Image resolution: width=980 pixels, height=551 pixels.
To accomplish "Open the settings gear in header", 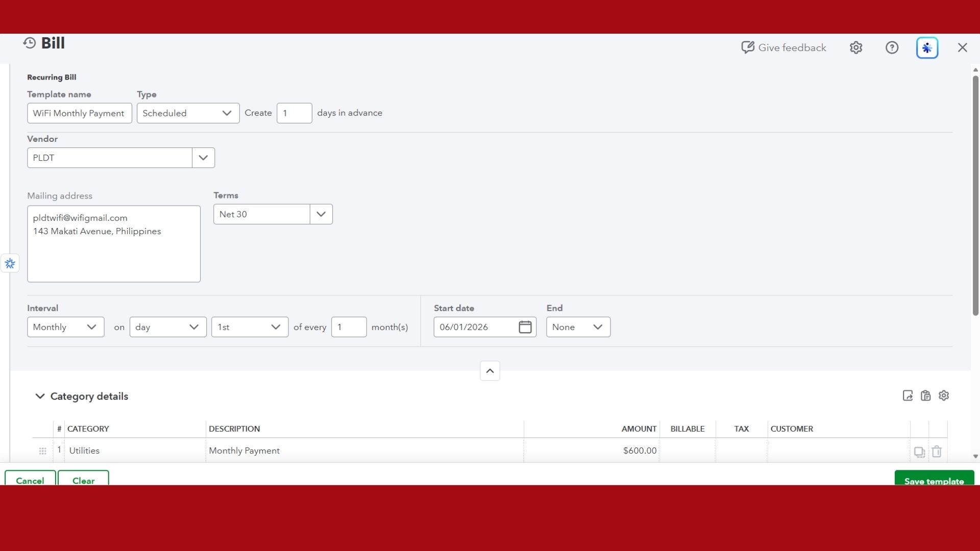I will (x=856, y=47).
